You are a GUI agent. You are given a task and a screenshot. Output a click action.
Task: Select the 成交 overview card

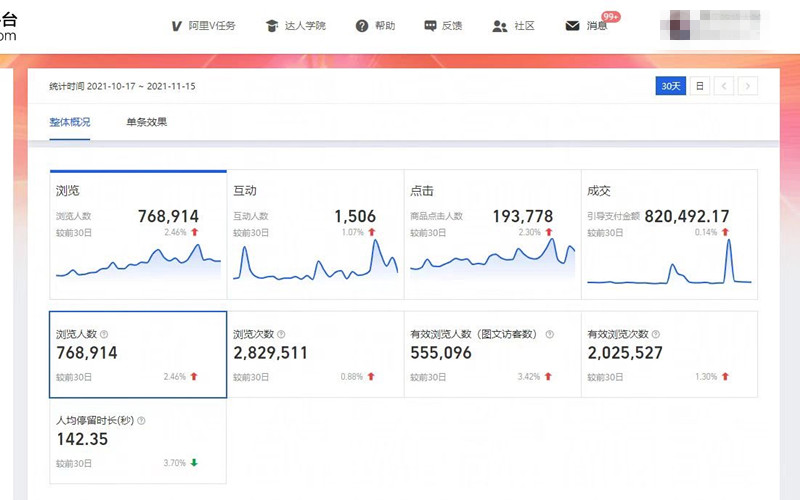(x=669, y=235)
